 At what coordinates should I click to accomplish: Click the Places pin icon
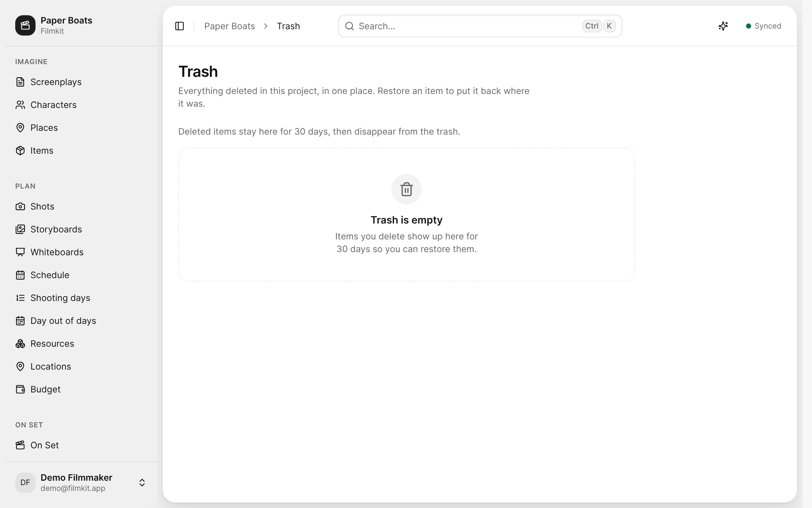pos(20,128)
